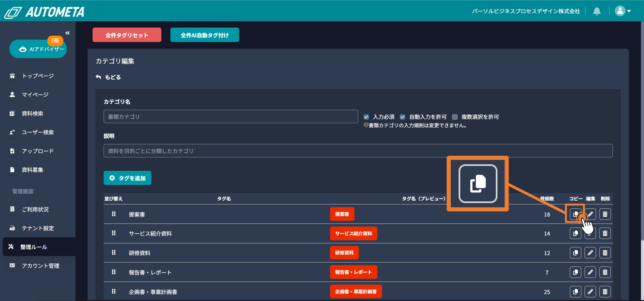The height and width of the screenshot is (301, 644).
Task: Go back with もどる link
Action: 108,77
